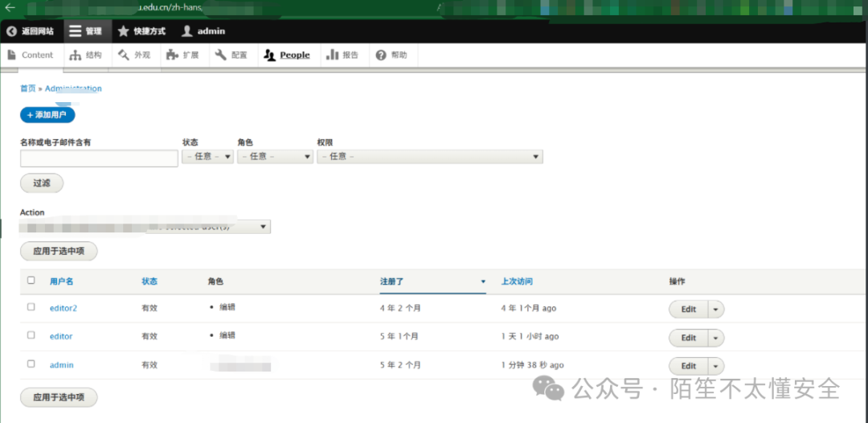Click '5 年 2 个月' registration cell
Image resolution: width=868 pixels, height=423 pixels.
[x=400, y=365]
